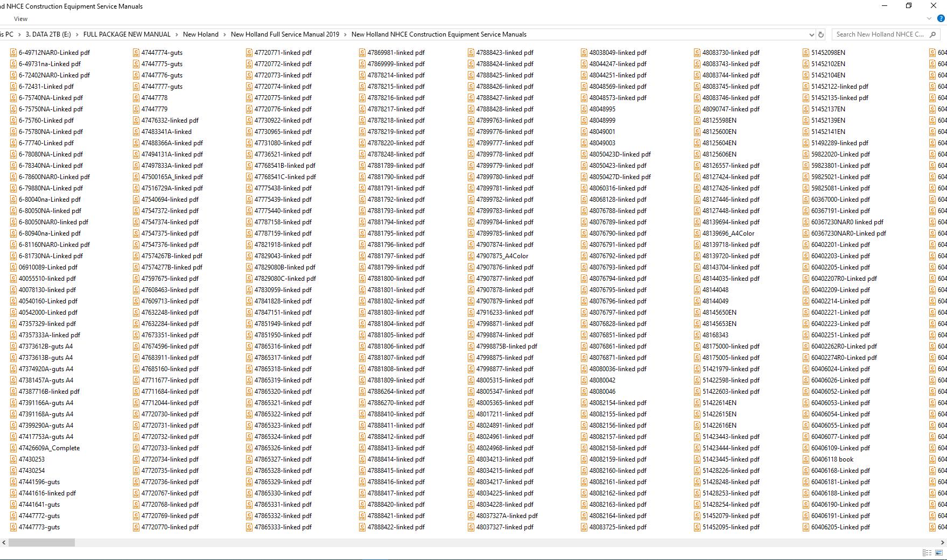Screen dimensions: 947x560
Task: Select file 47447779
Action: tap(150, 109)
